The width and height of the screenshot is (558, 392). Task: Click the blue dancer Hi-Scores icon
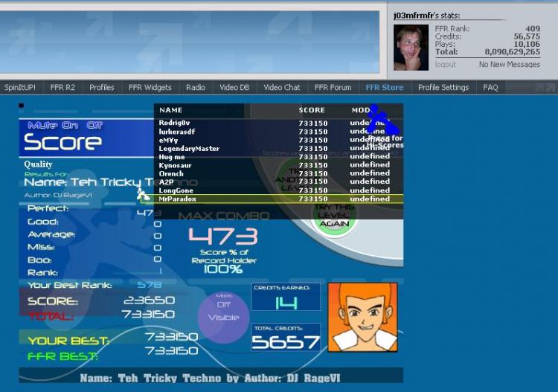381,119
